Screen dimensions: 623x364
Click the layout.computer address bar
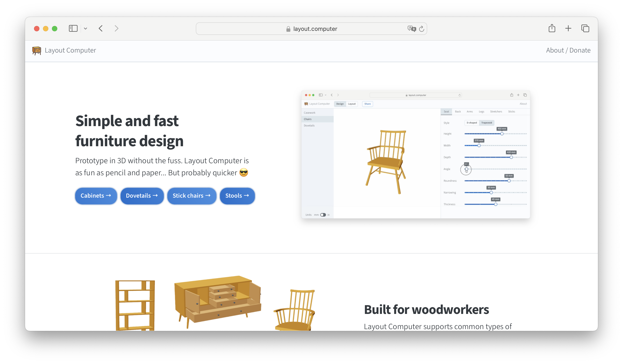tap(311, 29)
